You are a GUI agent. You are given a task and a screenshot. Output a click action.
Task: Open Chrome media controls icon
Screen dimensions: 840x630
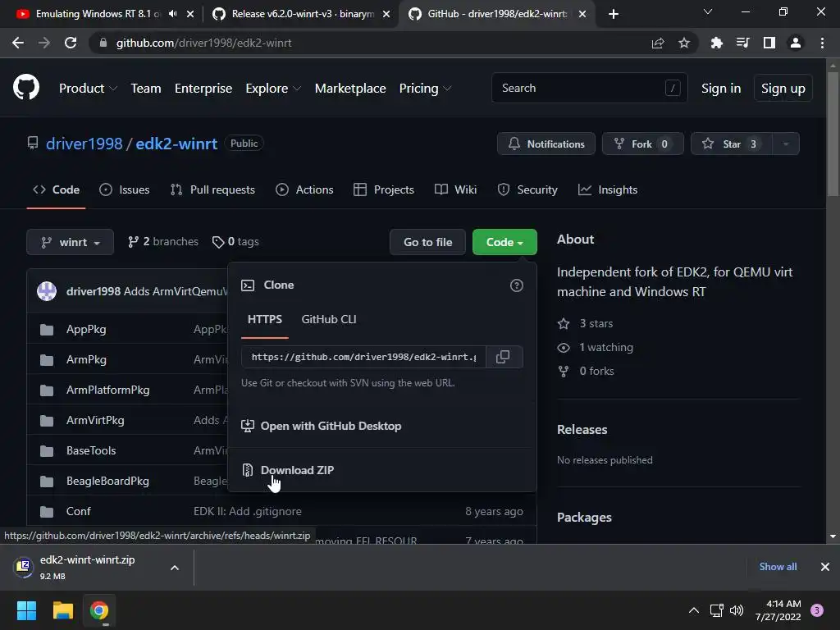[x=742, y=43]
